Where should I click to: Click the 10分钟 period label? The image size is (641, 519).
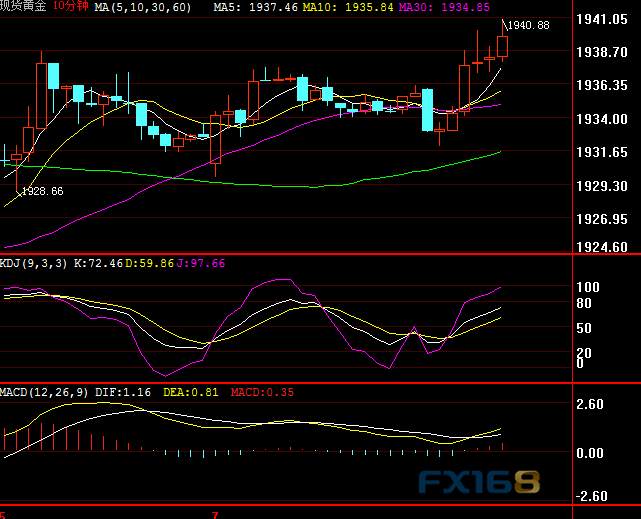tap(71, 6)
